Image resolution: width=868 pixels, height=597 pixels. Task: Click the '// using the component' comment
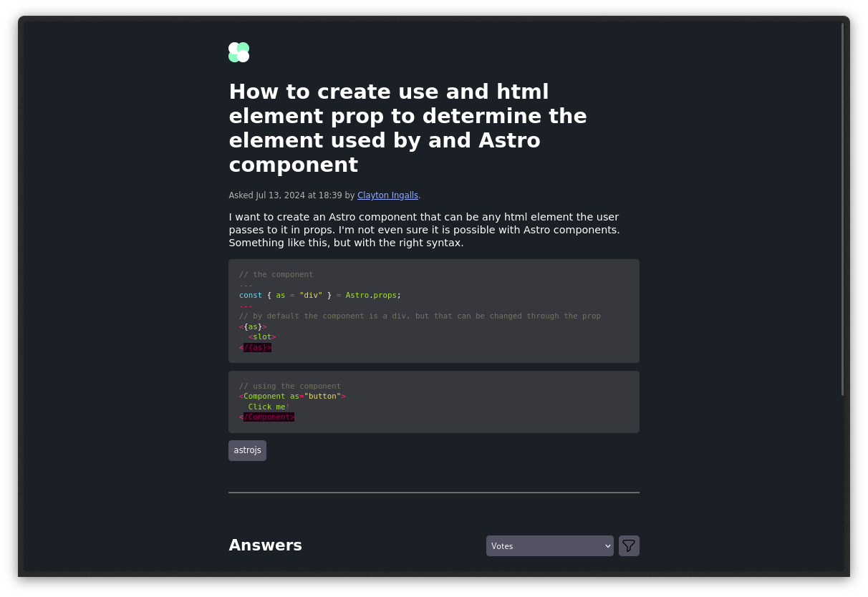pyautogui.click(x=289, y=386)
